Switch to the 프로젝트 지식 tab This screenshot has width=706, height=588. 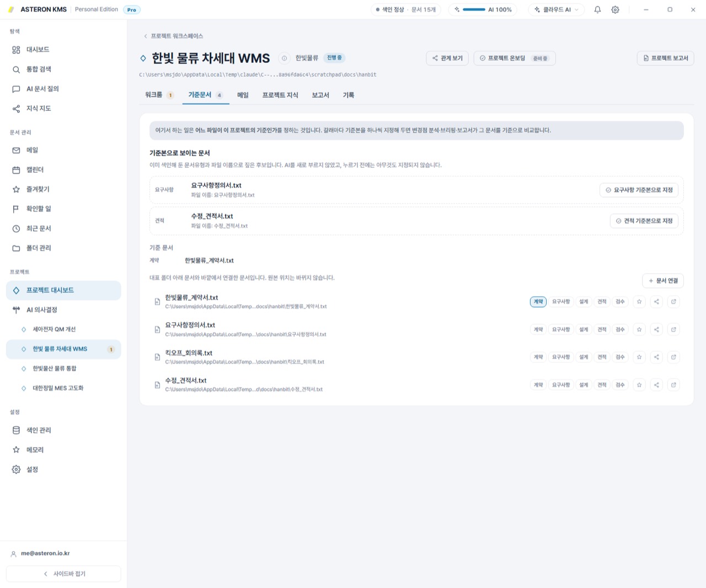point(280,95)
